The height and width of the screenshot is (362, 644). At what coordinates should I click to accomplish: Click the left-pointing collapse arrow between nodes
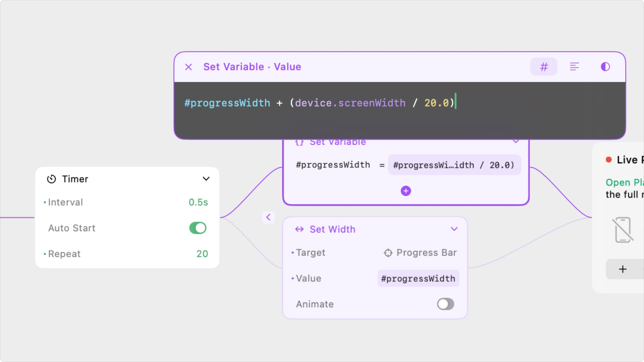268,217
